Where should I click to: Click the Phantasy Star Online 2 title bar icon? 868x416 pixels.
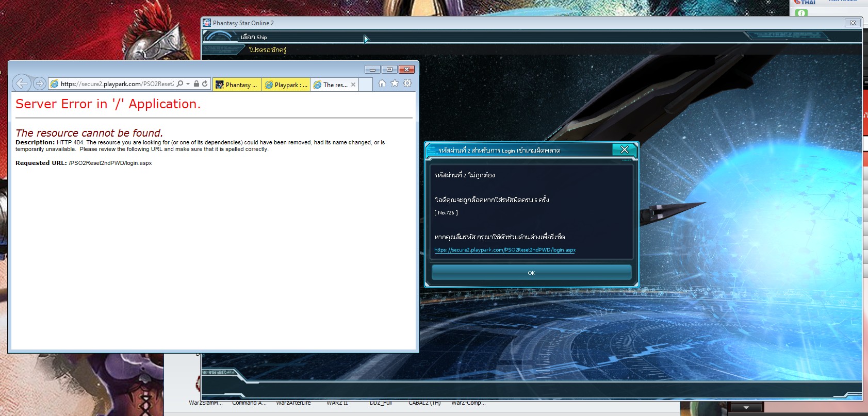(x=207, y=23)
